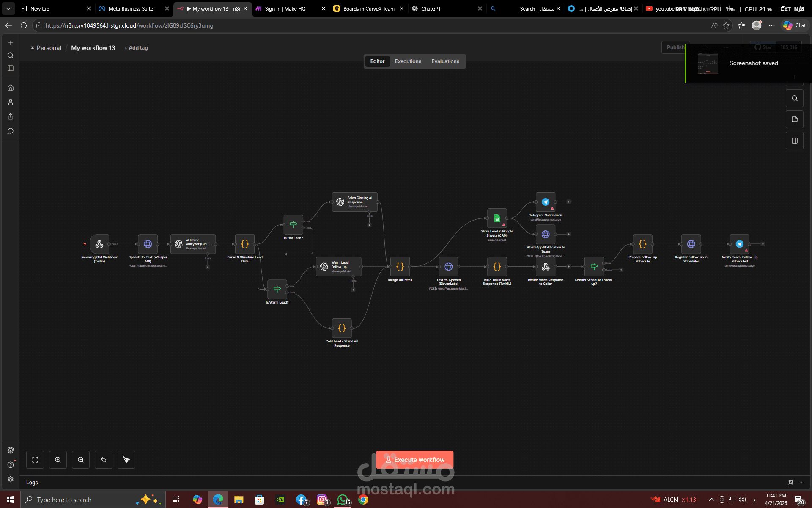Image resolution: width=812 pixels, height=508 pixels.
Task: Refresh the browser page
Action: pos(24,25)
